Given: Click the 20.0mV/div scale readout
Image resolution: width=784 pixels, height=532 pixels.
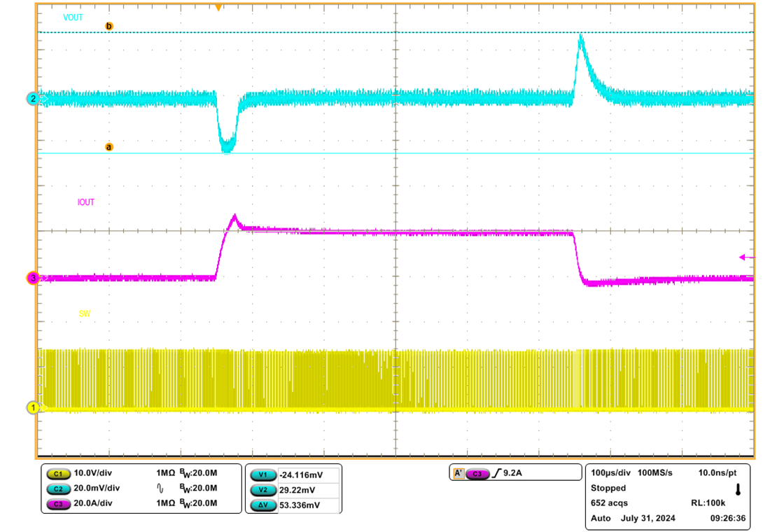Looking at the screenshot, I should (97, 488).
